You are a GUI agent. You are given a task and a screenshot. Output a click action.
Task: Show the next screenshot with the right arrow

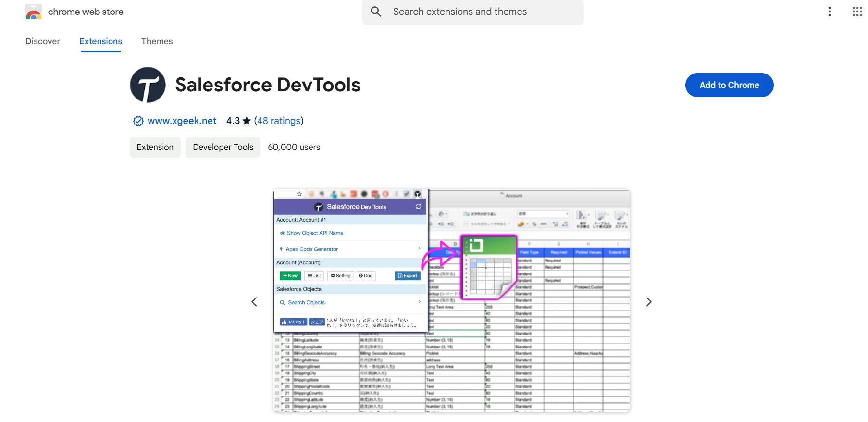649,302
